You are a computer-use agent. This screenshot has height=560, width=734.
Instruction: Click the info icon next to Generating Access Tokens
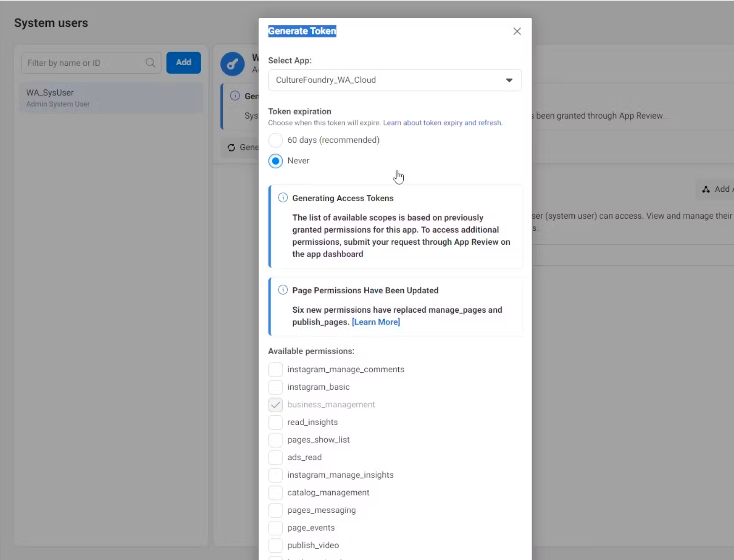coord(283,198)
